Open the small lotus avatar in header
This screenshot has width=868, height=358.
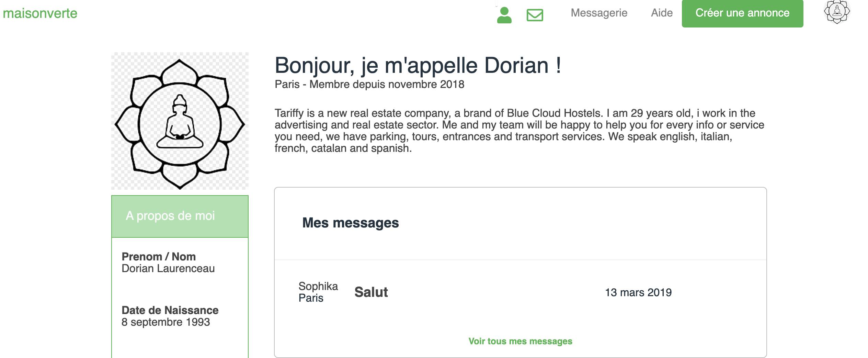pyautogui.click(x=837, y=12)
